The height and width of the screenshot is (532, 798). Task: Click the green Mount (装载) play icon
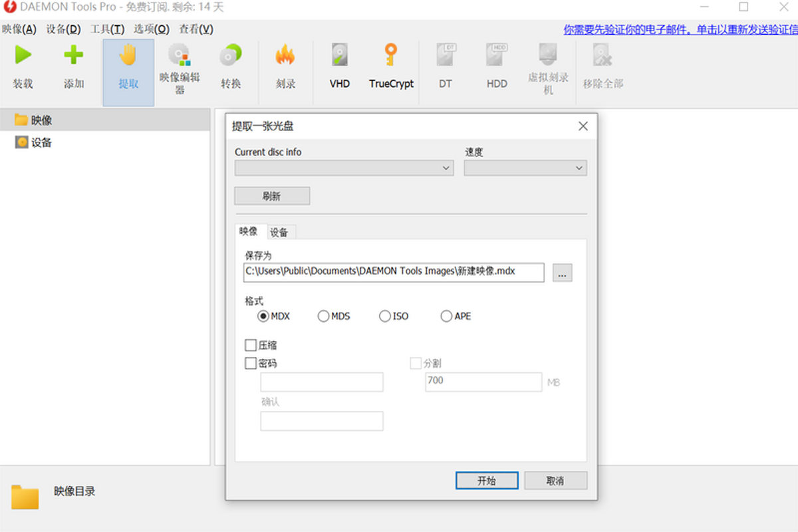coord(23,56)
